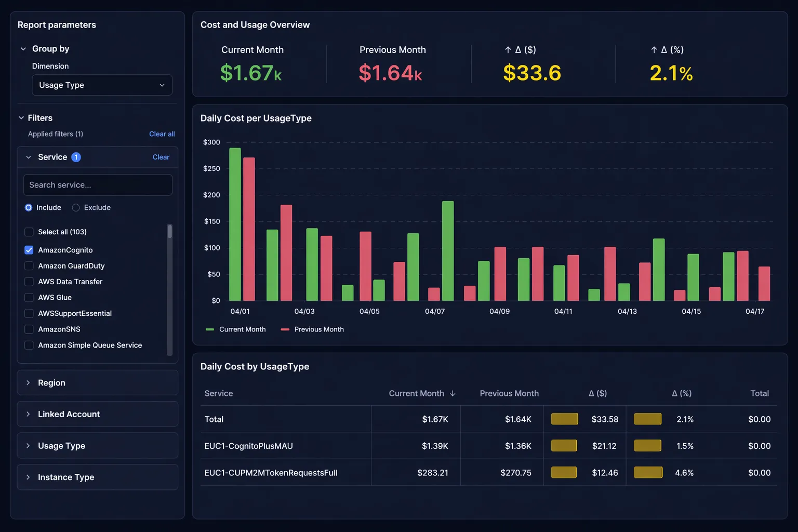Toggle Current Month legend entry

[236, 329]
